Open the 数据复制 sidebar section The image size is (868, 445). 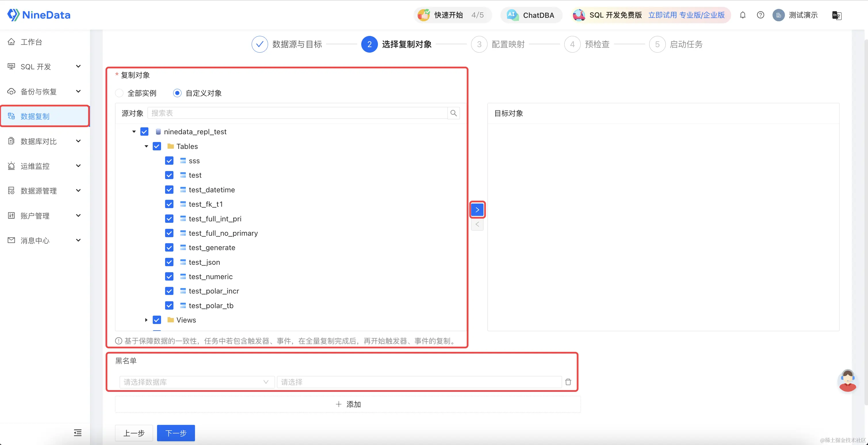point(34,116)
